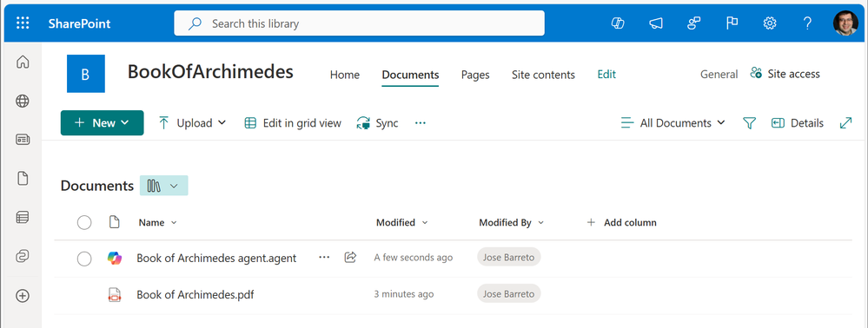The image size is (868, 328).
Task: Click the PDF file type icon
Action: pos(115,294)
